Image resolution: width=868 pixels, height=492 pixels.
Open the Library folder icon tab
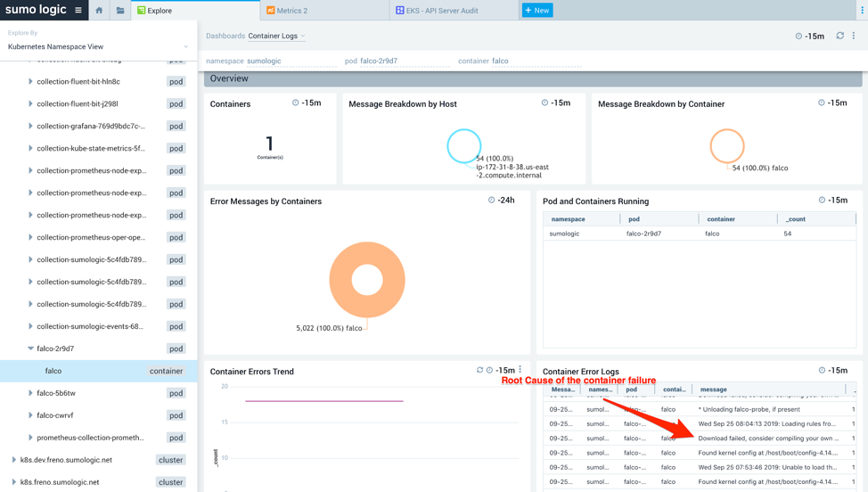(x=120, y=10)
